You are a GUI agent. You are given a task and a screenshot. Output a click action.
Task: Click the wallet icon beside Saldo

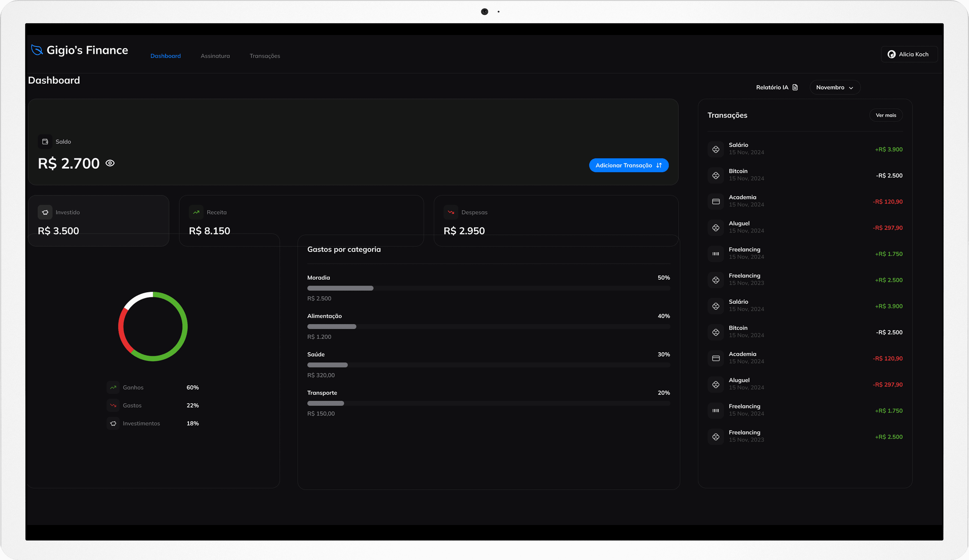45,142
